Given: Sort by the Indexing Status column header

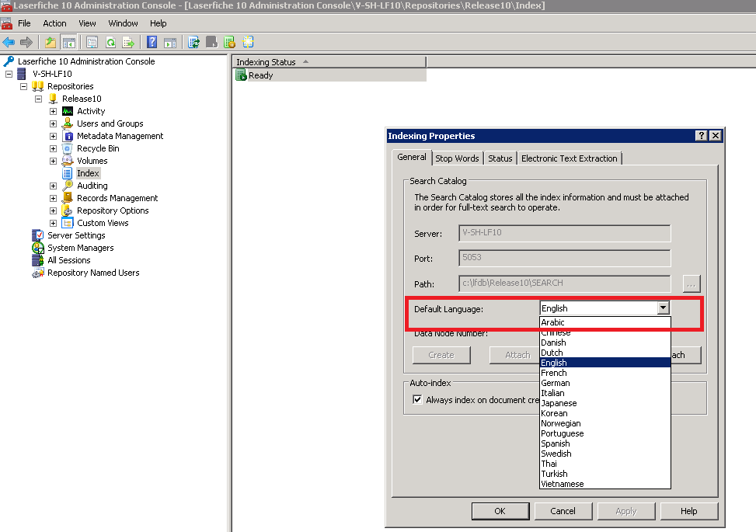Looking at the screenshot, I should tap(329, 62).
